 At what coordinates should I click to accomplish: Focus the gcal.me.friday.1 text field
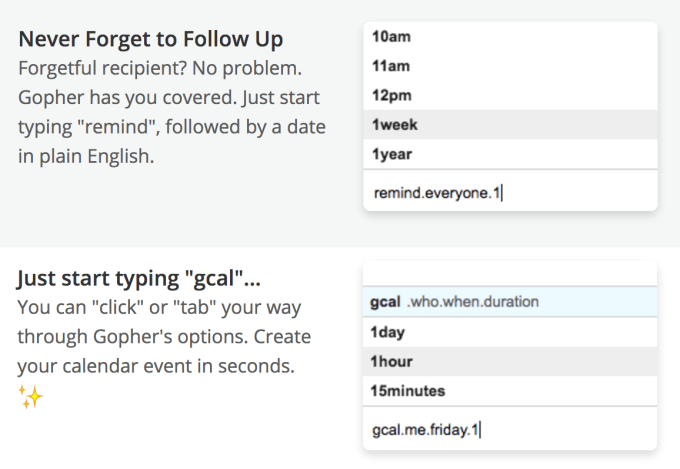(x=510, y=430)
